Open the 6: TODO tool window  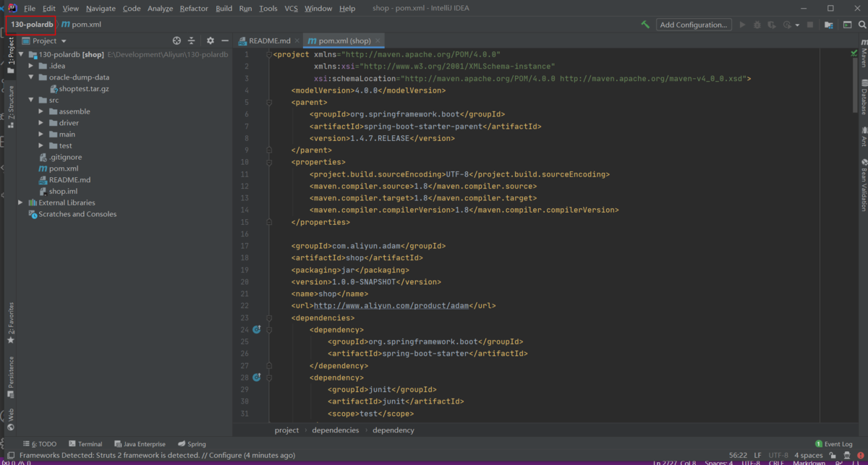pyautogui.click(x=40, y=444)
